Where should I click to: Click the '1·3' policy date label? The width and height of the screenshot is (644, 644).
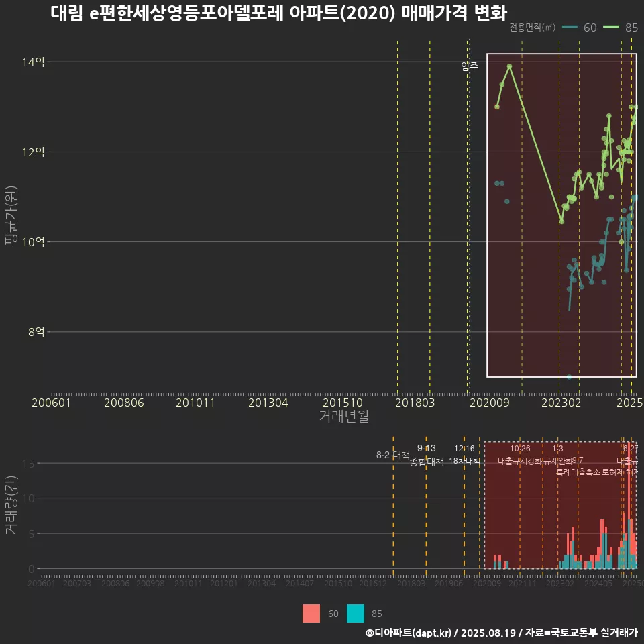[557, 449]
